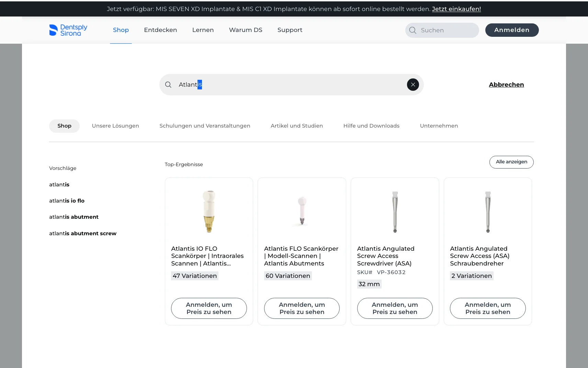Image resolution: width=588 pixels, height=368 pixels.
Task: Click the Atlantis IO FLO Scankörper title
Action: point(207,256)
